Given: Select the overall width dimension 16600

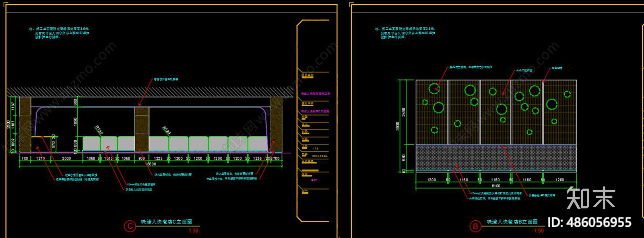Looking at the screenshot, I should (151, 164).
